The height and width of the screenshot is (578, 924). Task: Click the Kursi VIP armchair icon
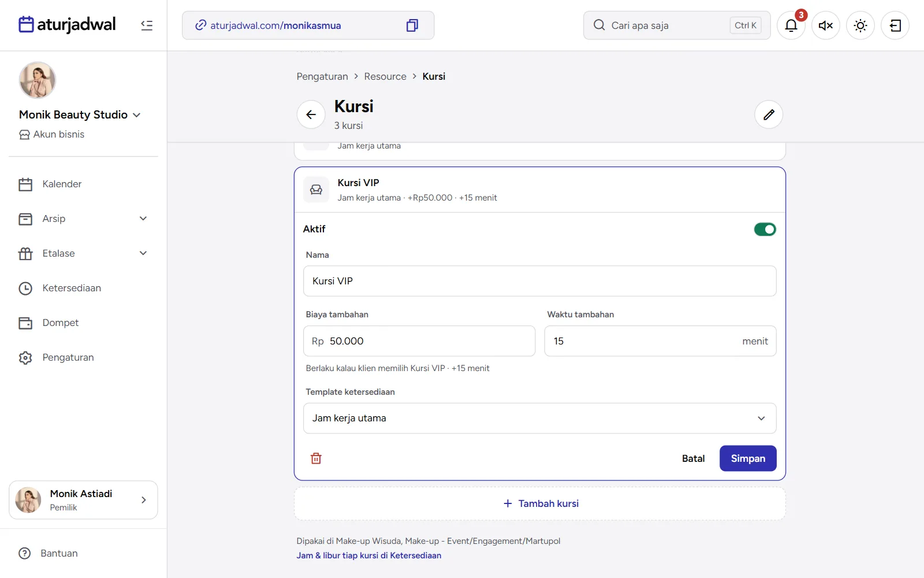click(316, 190)
